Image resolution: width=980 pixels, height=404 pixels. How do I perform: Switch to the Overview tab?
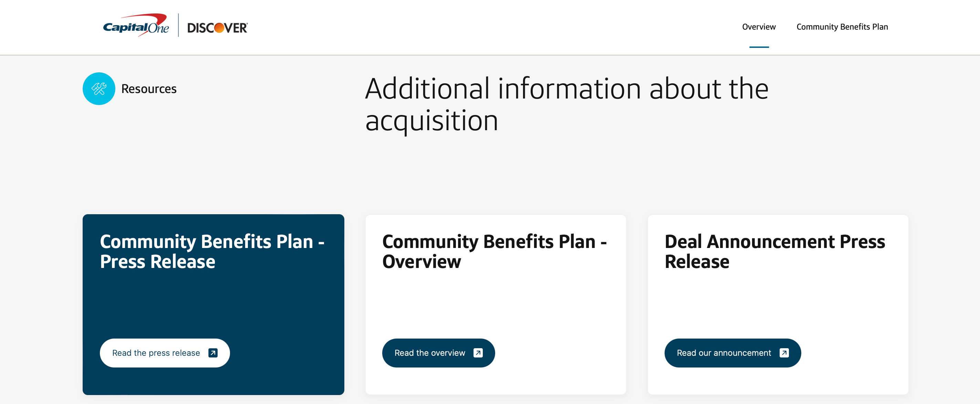[x=758, y=27]
